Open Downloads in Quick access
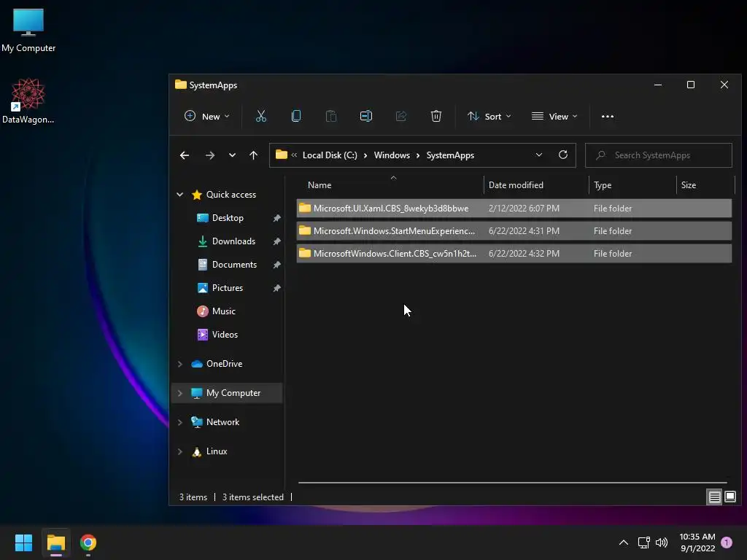The height and width of the screenshot is (560, 747). coord(233,241)
